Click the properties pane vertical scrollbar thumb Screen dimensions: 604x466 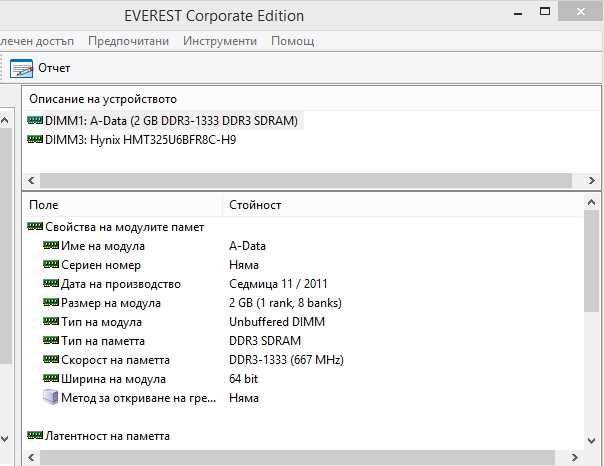pyautogui.click(x=591, y=261)
